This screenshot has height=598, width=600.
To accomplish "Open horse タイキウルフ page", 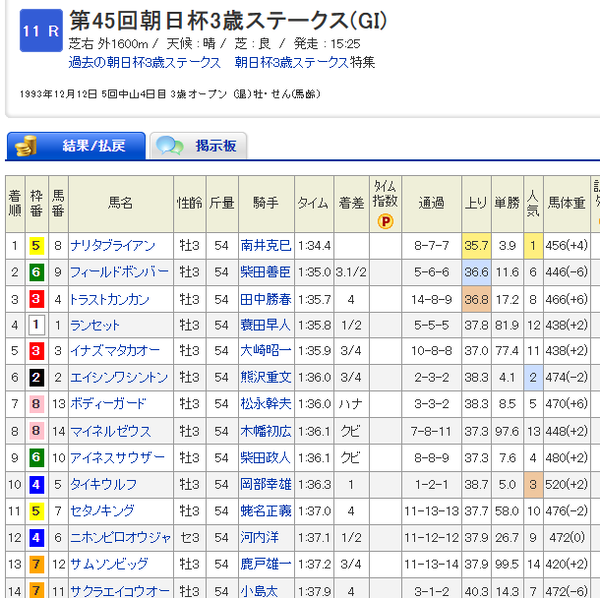I will point(103,484).
